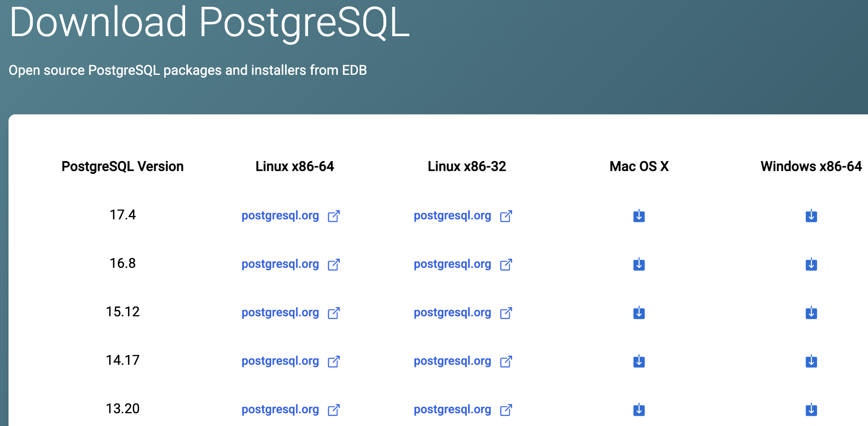Select the 17.4 version cell

pos(123,215)
